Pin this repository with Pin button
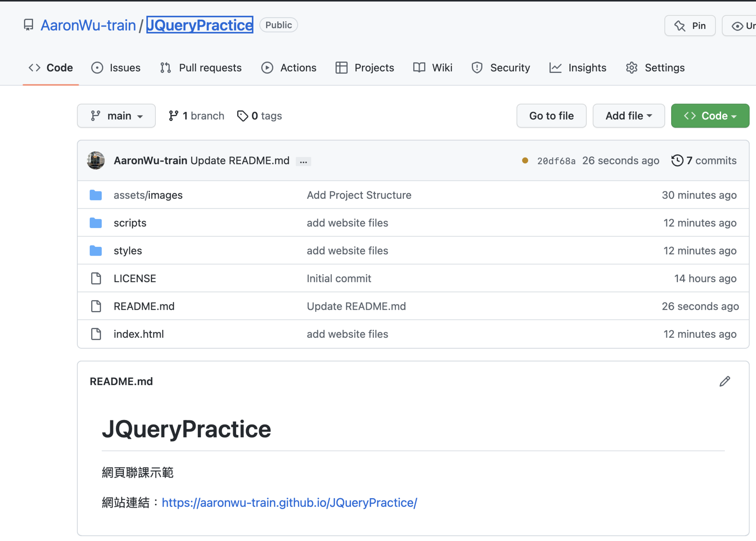The height and width of the screenshot is (541, 756). point(690,26)
